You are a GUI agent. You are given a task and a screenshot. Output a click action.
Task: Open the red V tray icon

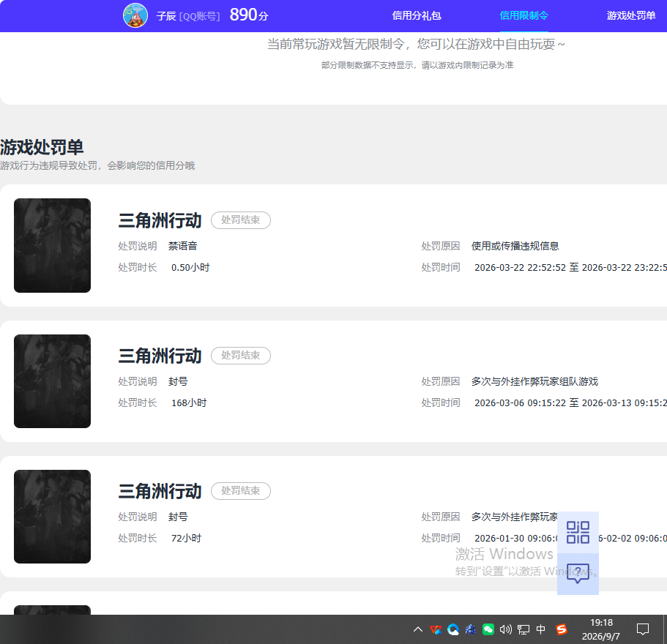coord(435,629)
